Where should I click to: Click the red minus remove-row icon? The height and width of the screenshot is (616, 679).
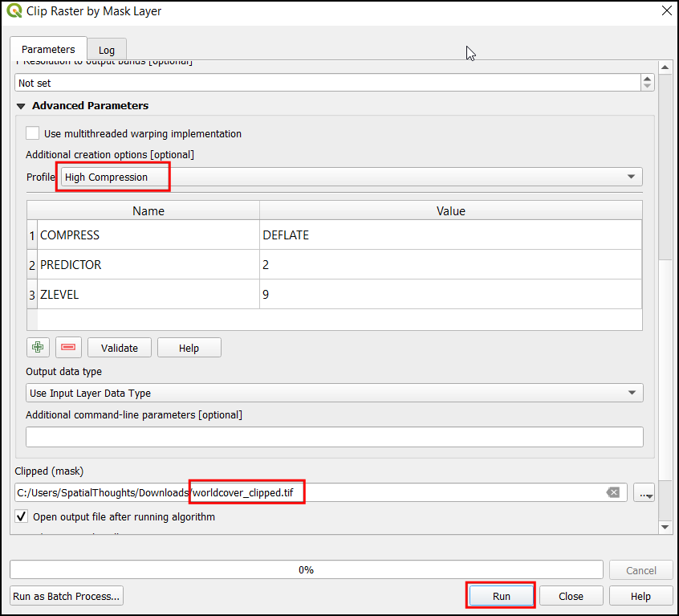pos(68,348)
